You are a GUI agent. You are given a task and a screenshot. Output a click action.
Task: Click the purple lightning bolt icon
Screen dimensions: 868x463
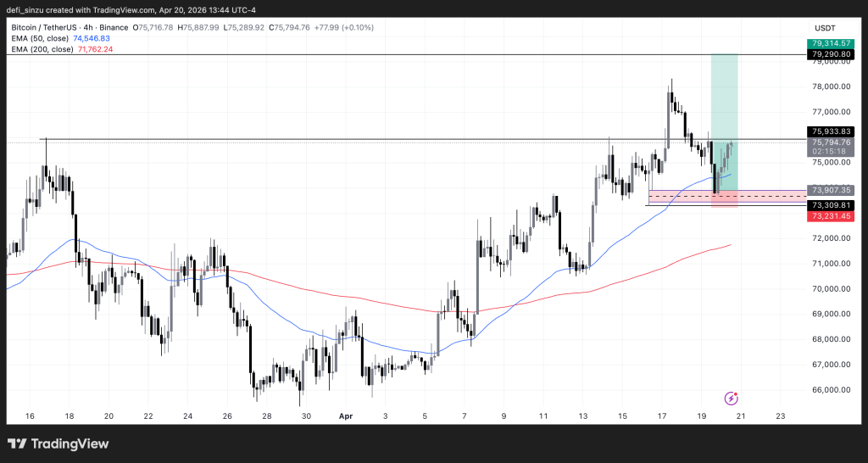coord(732,398)
